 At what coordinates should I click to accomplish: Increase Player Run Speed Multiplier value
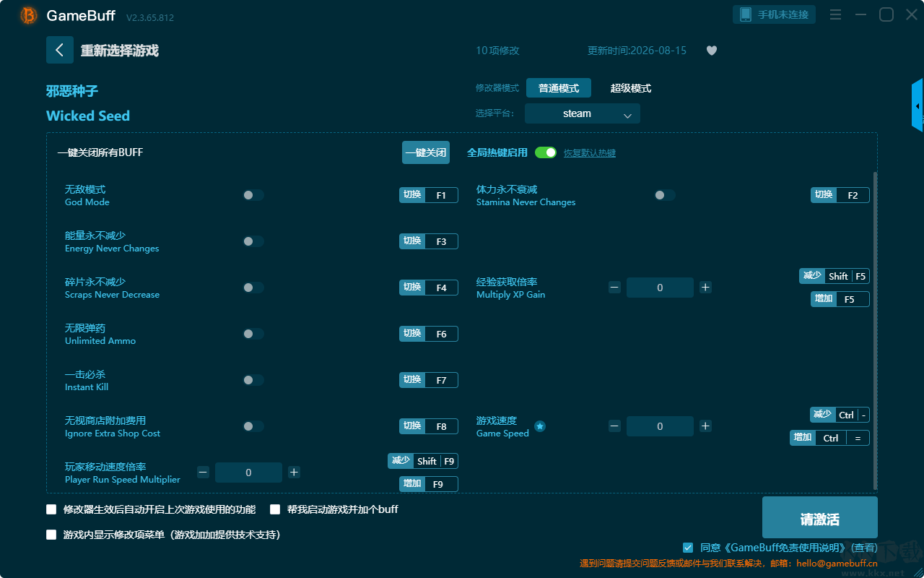pyautogui.click(x=294, y=473)
